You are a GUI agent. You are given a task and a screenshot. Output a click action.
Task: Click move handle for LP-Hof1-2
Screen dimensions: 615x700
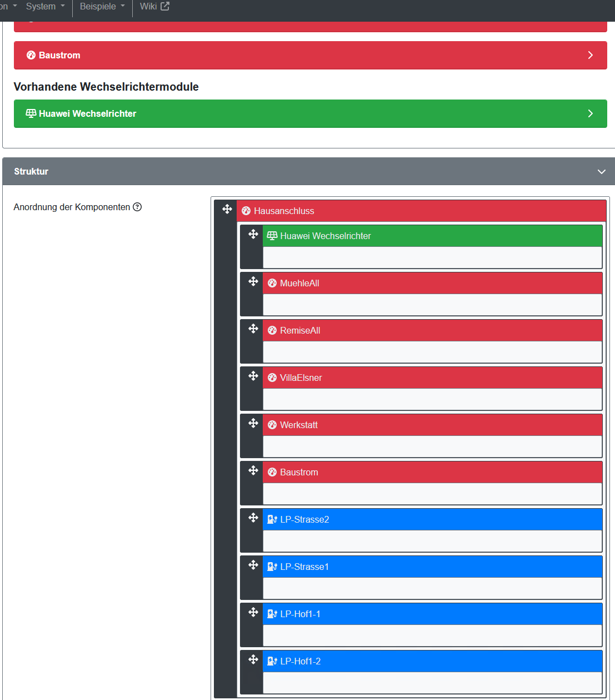coord(253,659)
